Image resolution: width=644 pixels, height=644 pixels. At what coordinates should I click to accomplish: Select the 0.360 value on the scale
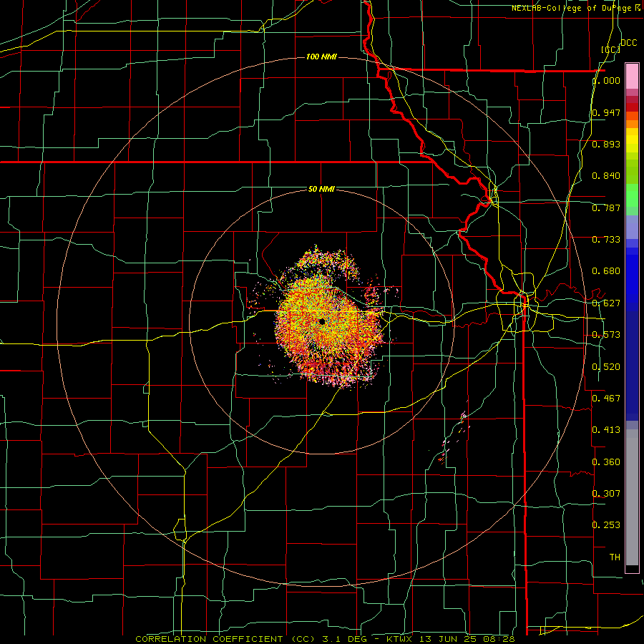(606, 462)
